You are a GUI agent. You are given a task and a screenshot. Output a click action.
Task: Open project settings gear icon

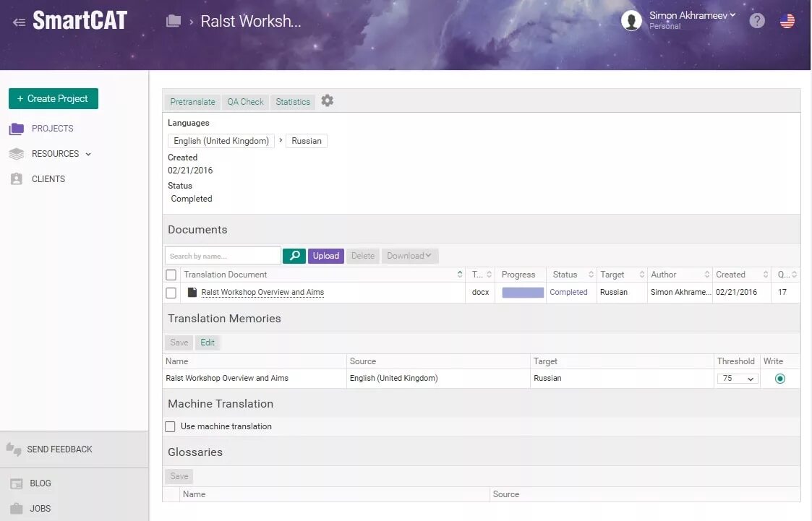point(328,100)
